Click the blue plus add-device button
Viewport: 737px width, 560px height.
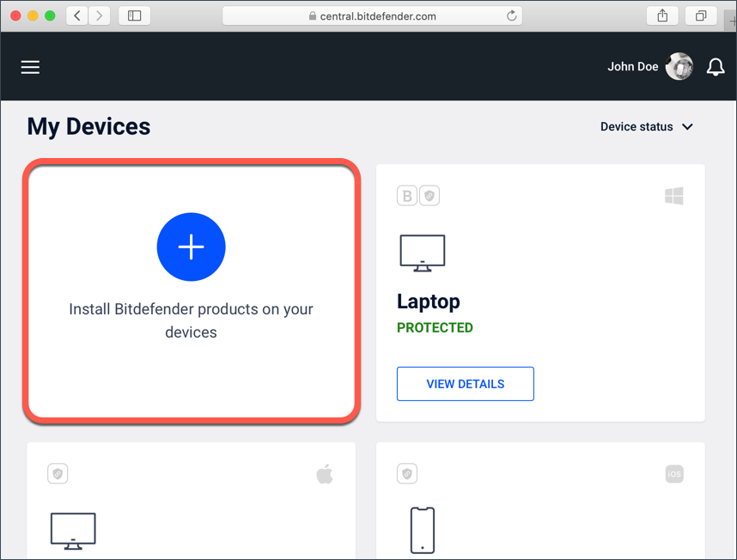click(191, 247)
